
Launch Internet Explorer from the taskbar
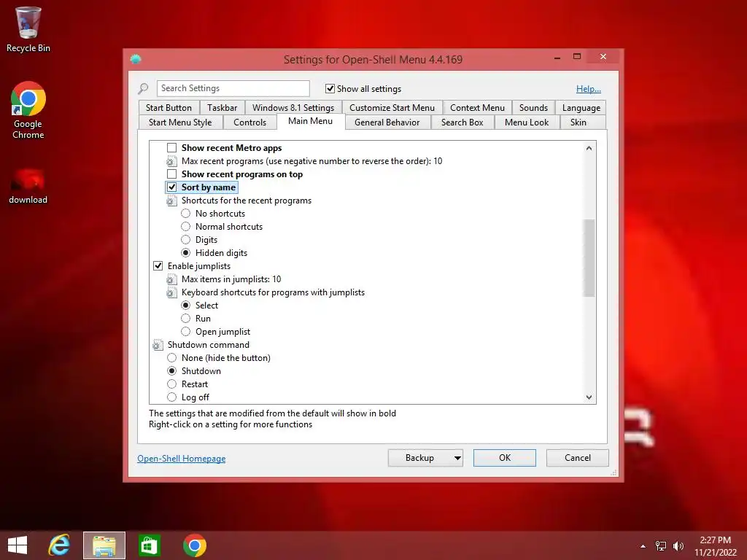tap(59, 545)
